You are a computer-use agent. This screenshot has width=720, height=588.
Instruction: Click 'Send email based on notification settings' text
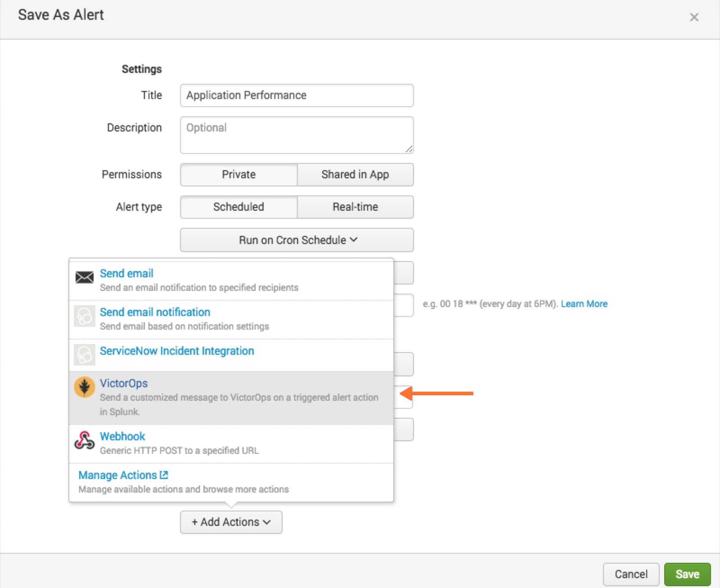coord(184,326)
